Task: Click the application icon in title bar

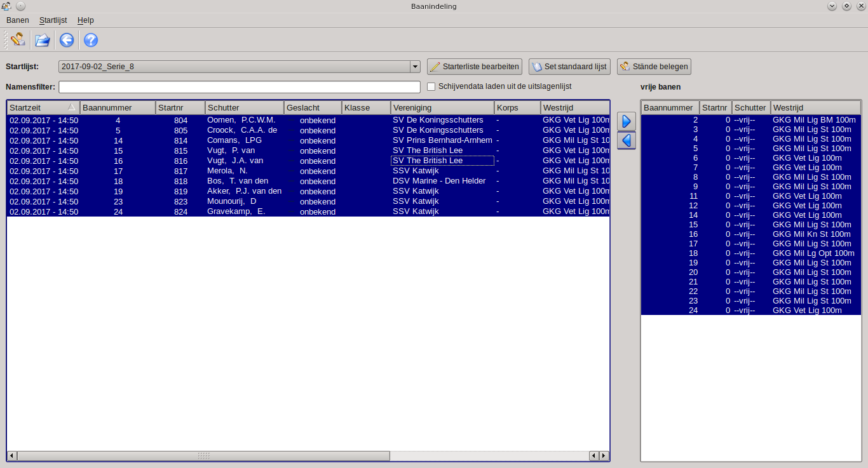Action: [6, 6]
